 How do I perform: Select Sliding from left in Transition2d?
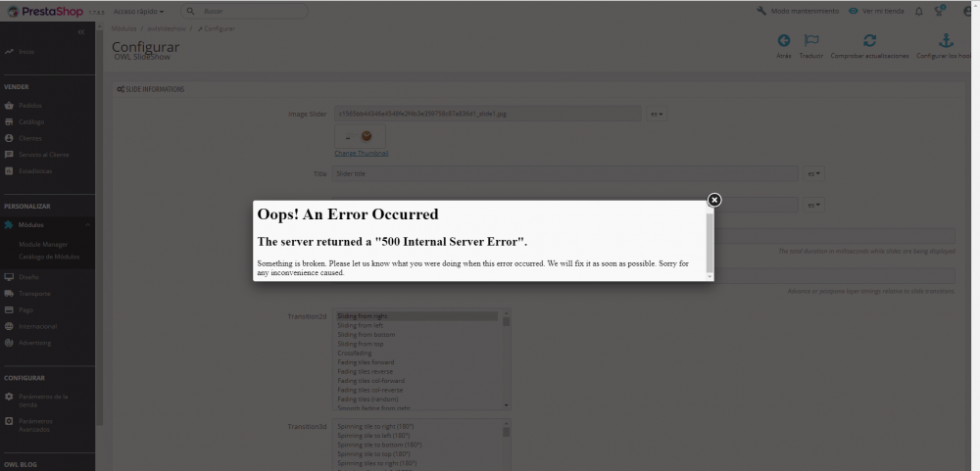[x=416, y=325]
